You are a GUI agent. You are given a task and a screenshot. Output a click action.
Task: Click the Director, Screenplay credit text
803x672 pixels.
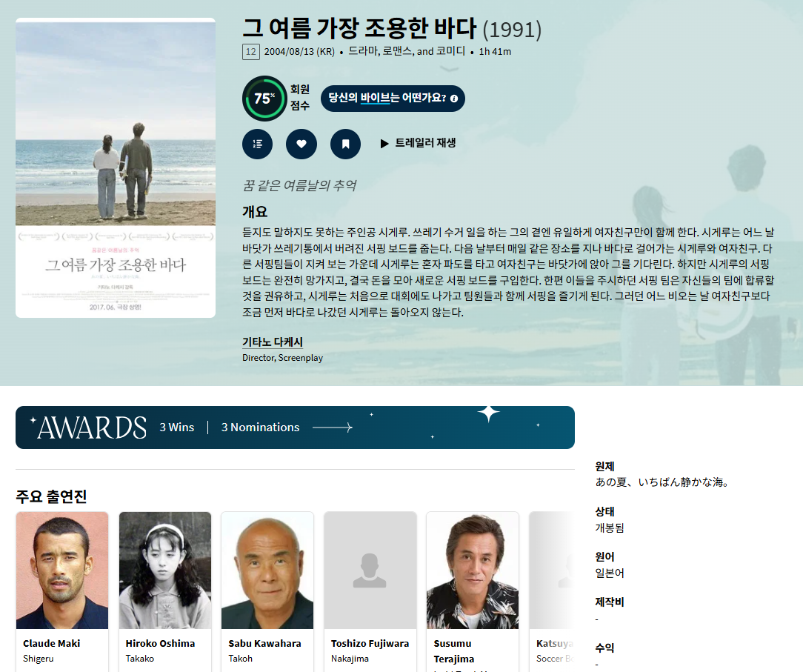283,358
